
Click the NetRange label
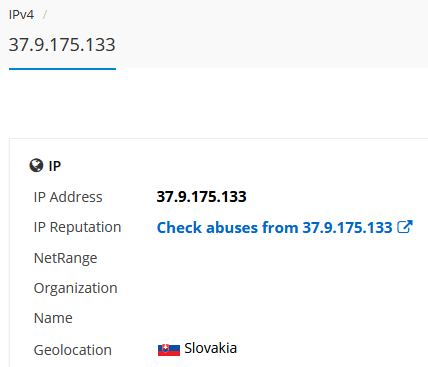point(66,258)
